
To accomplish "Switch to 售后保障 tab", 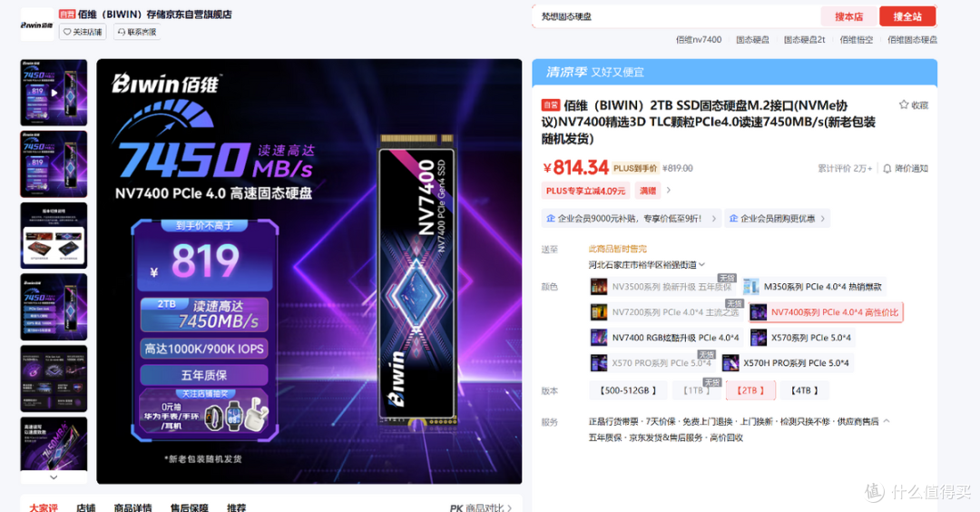I will tap(189, 507).
